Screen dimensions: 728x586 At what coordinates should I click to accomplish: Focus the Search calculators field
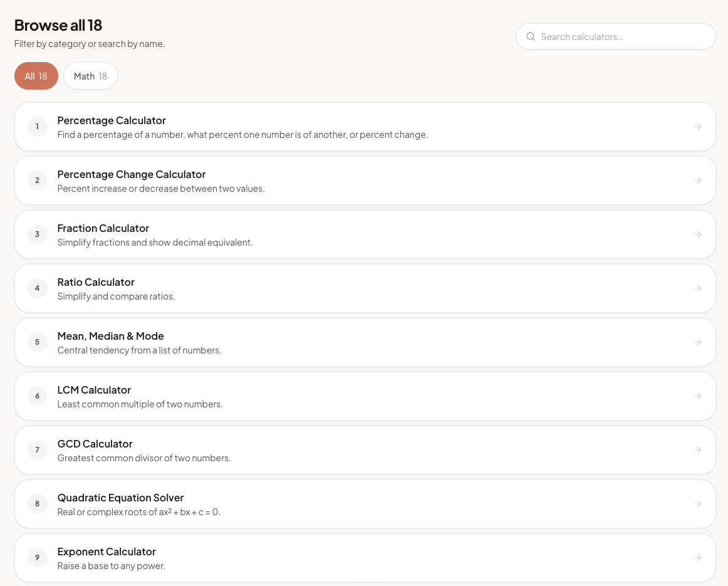point(616,37)
